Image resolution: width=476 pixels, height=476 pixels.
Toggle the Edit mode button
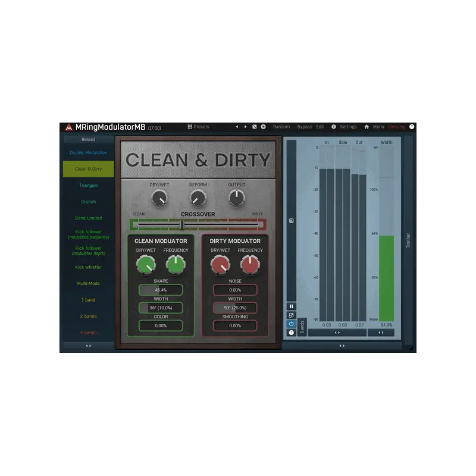[x=320, y=127]
